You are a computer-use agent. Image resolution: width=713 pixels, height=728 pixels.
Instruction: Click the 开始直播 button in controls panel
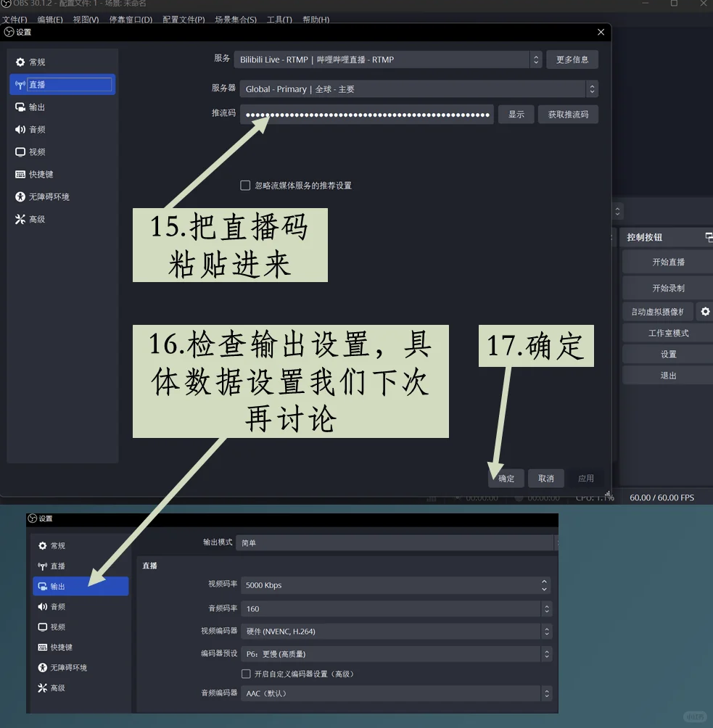(667, 262)
